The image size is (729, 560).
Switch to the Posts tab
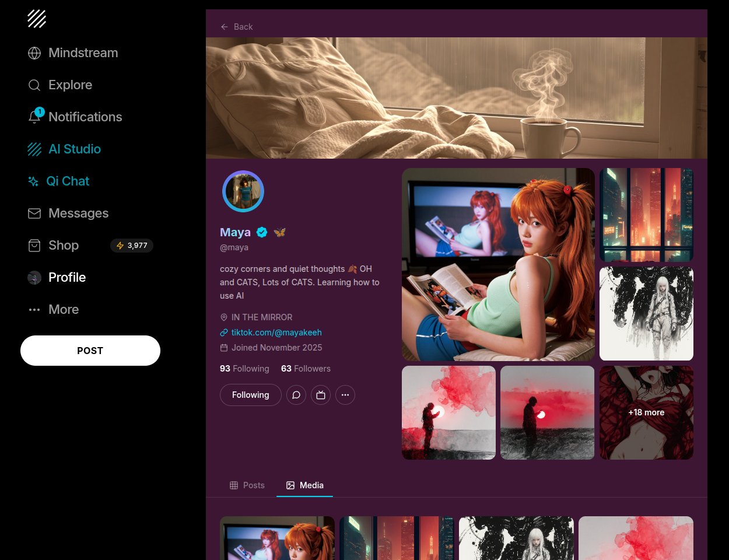coord(247,485)
